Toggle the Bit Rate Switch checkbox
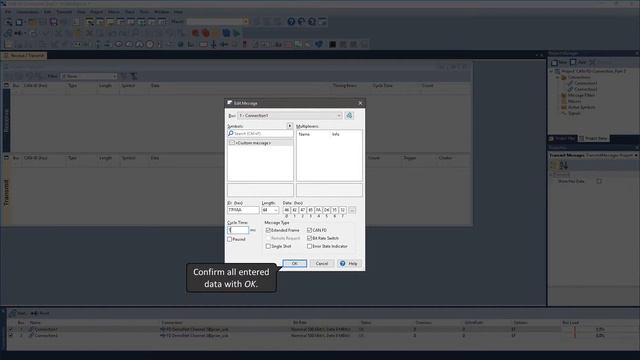The height and width of the screenshot is (360, 640). pos(309,238)
